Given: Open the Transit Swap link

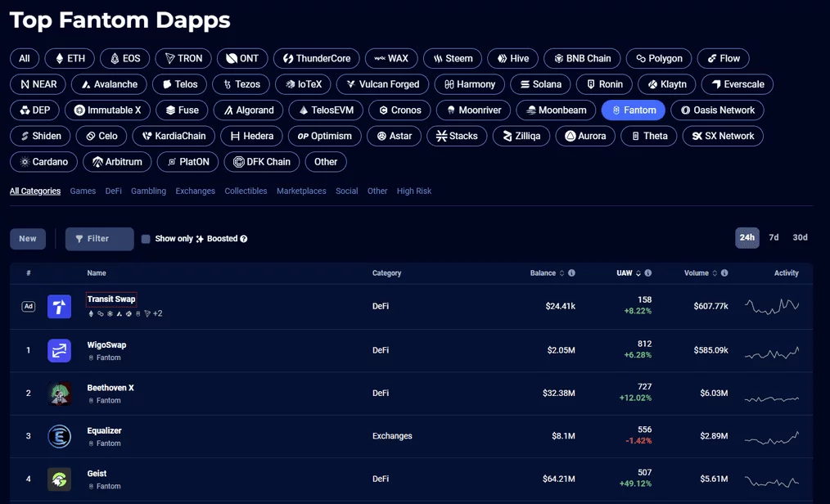Looking at the screenshot, I should [111, 299].
